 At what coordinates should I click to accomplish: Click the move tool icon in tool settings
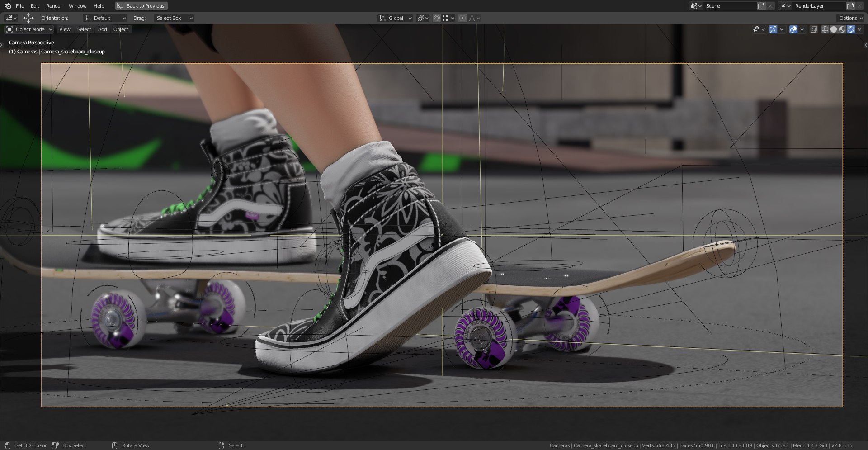(x=28, y=18)
